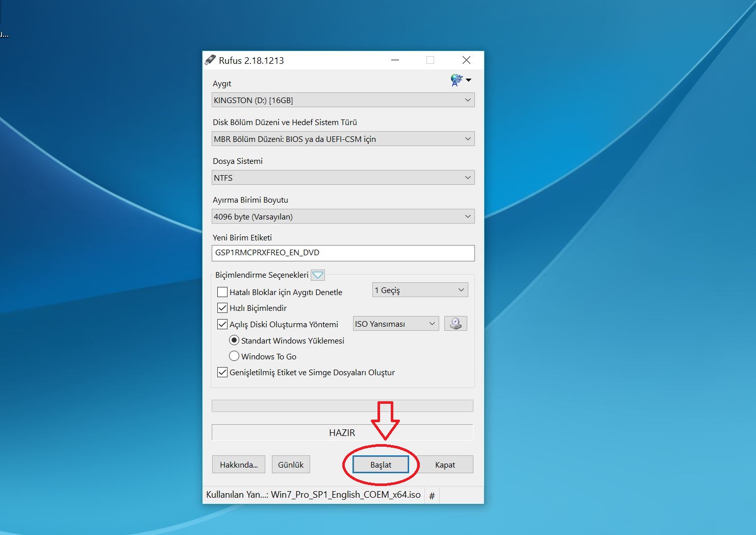Viewport: 756px width, 535px height.
Task: Toggle the Hızlı Biçimlendir checkbox
Action: [222, 308]
